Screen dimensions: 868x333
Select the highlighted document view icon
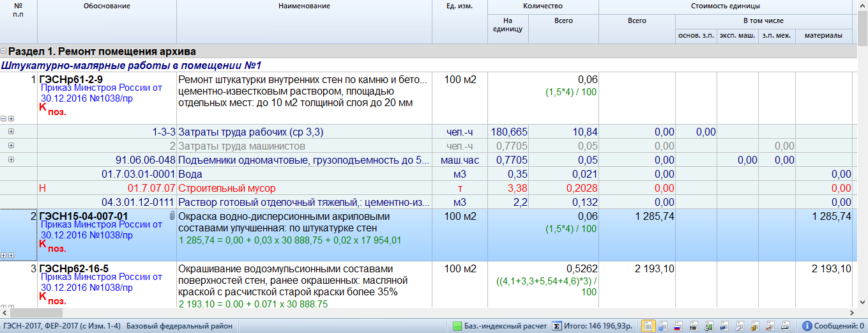(x=648, y=326)
